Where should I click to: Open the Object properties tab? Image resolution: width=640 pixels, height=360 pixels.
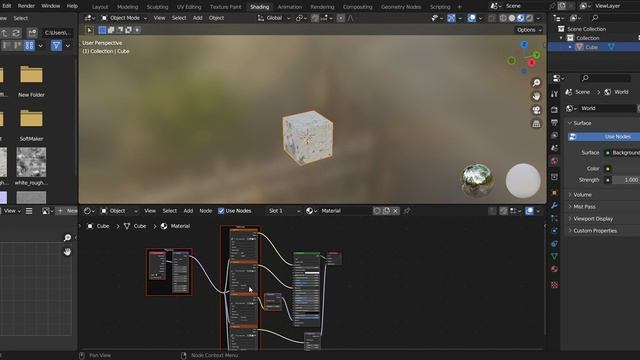(554, 193)
